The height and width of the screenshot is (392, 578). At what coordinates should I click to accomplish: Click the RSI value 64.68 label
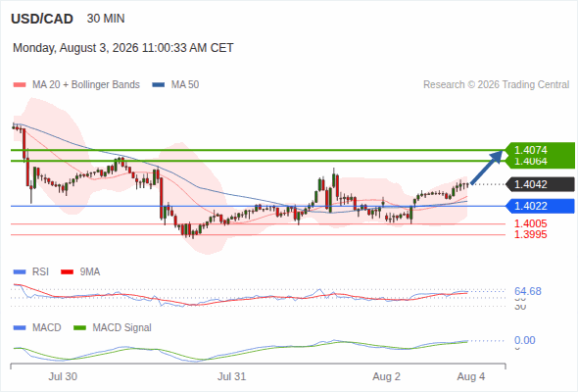point(528,291)
